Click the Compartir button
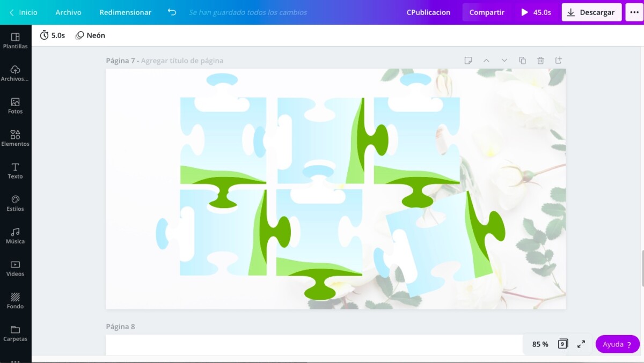 pos(486,12)
